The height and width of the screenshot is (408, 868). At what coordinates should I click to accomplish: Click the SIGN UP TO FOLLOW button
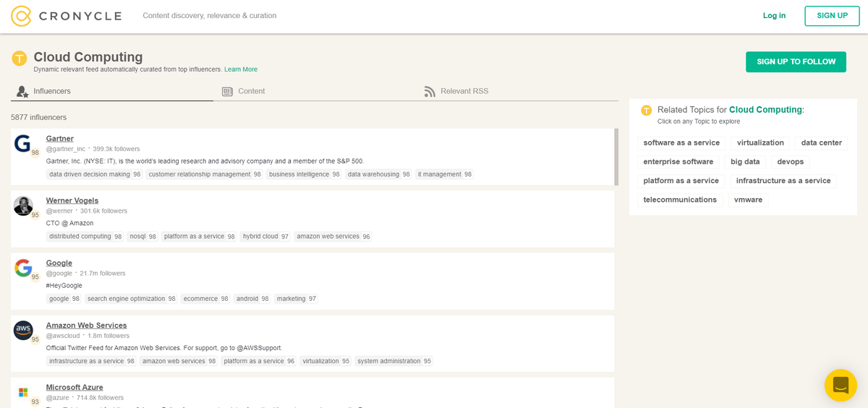[x=796, y=61]
